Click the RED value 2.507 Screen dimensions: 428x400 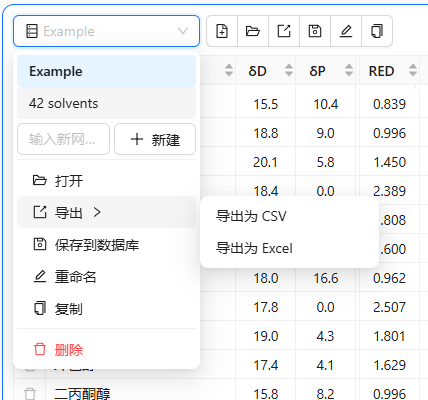click(x=389, y=307)
